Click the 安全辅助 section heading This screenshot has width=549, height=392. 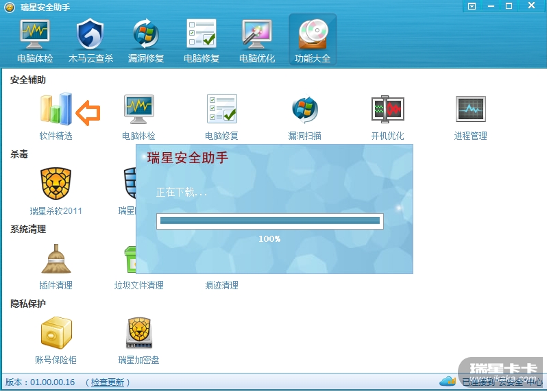28,79
